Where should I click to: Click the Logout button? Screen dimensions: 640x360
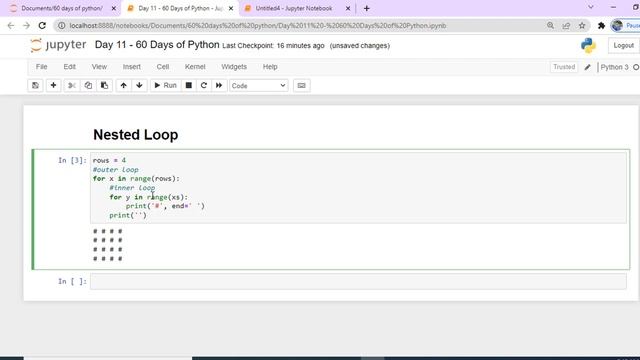point(623,45)
